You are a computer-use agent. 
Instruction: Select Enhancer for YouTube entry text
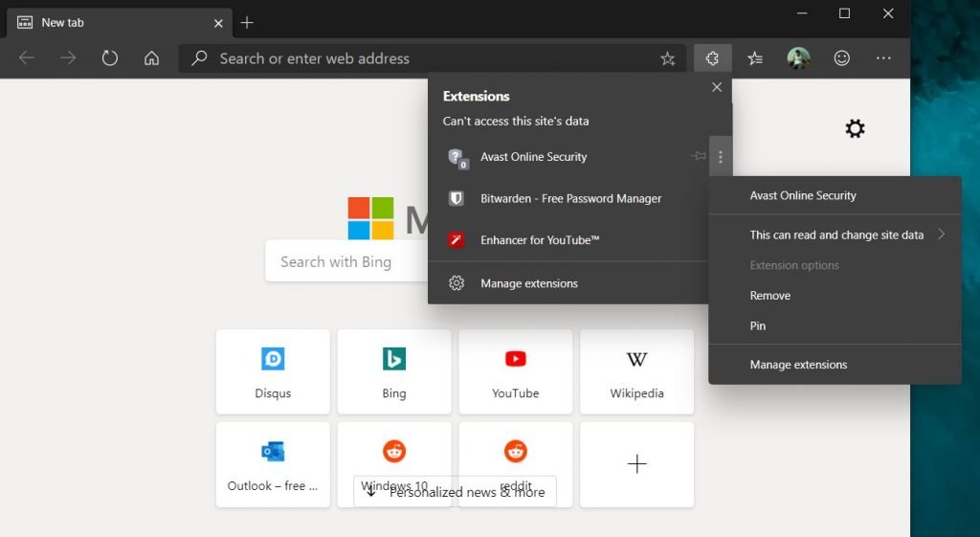click(540, 240)
